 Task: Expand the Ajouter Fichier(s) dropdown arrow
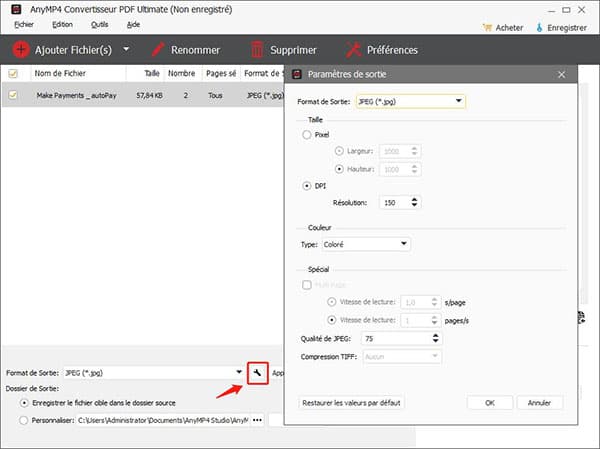[x=126, y=49]
